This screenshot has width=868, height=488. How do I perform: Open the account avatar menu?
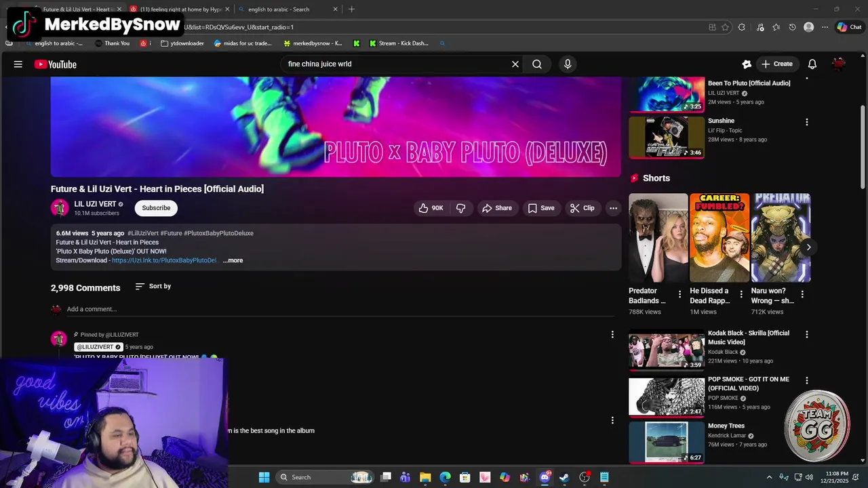click(839, 64)
